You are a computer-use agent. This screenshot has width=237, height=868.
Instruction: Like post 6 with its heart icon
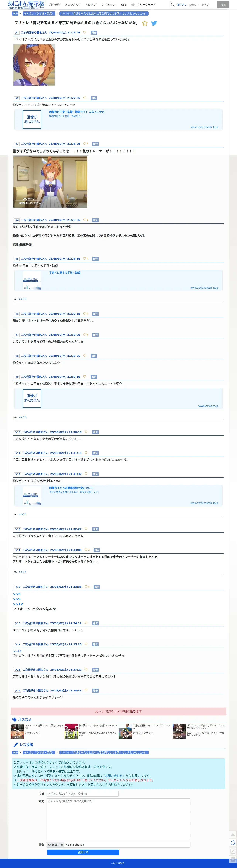85,314
